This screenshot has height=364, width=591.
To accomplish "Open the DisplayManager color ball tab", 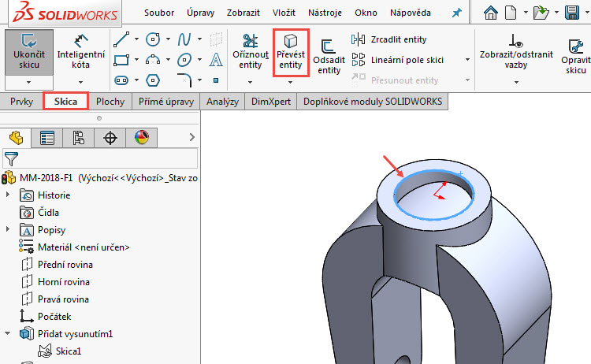I will (142, 138).
